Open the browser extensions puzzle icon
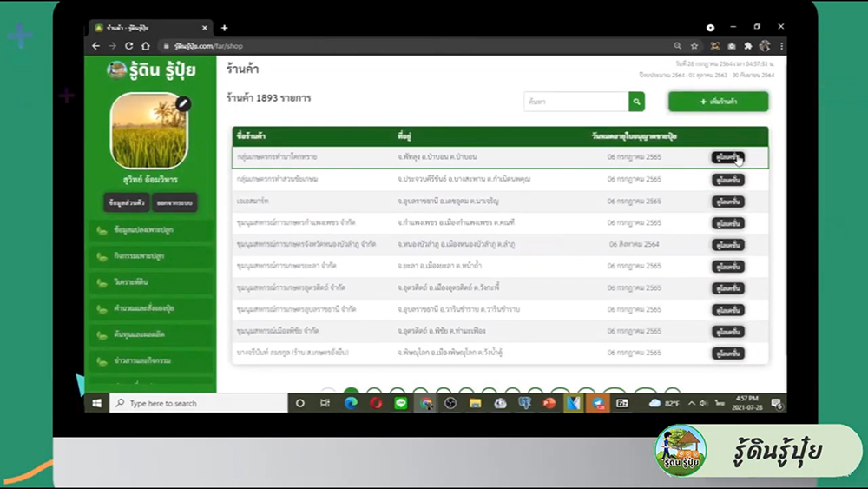Viewport: 868px width, 489px height. point(747,46)
